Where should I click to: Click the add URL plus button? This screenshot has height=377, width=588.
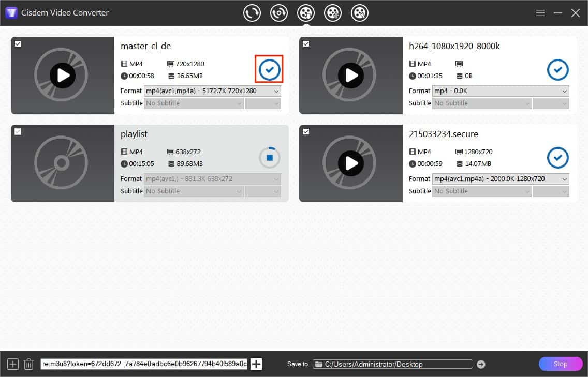(256, 364)
